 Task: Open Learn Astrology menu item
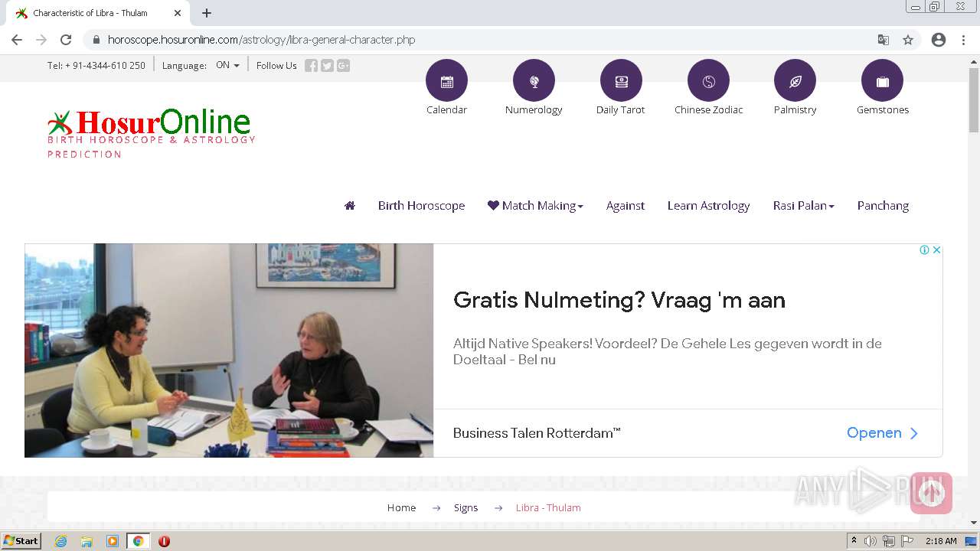708,205
